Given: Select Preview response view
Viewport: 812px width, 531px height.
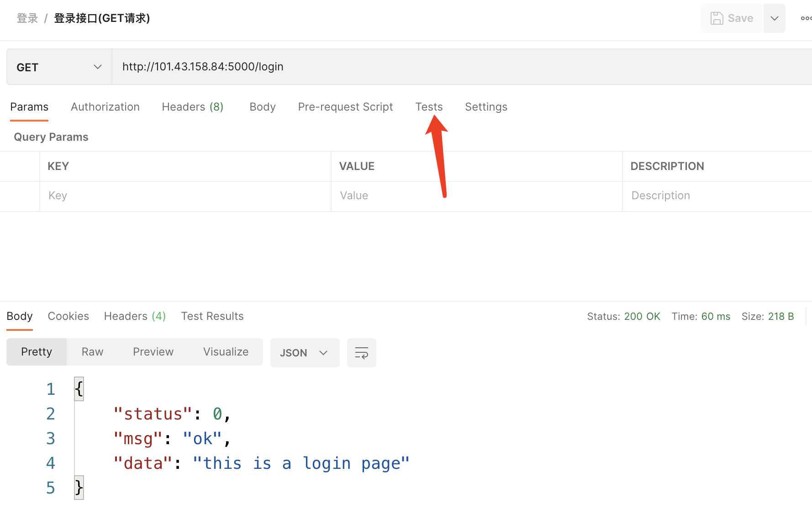Looking at the screenshot, I should pyautogui.click(x=153, y=352).
